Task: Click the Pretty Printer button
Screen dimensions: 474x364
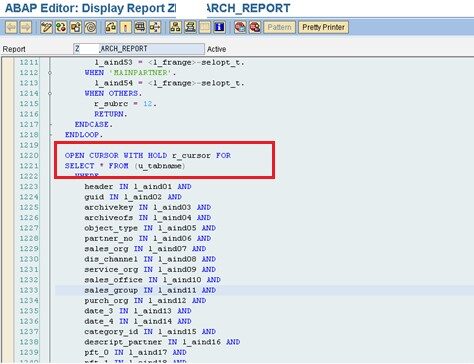Action: [x=323, y=27]
